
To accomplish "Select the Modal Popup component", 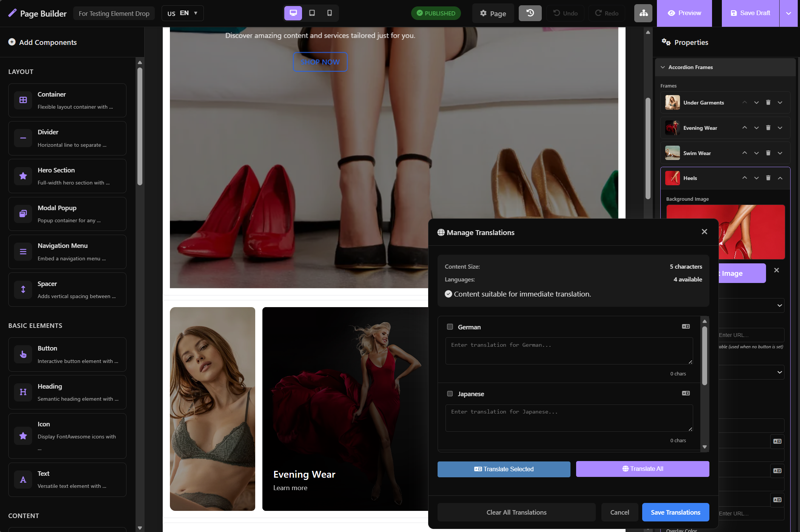I will click(x=67, y=214).
